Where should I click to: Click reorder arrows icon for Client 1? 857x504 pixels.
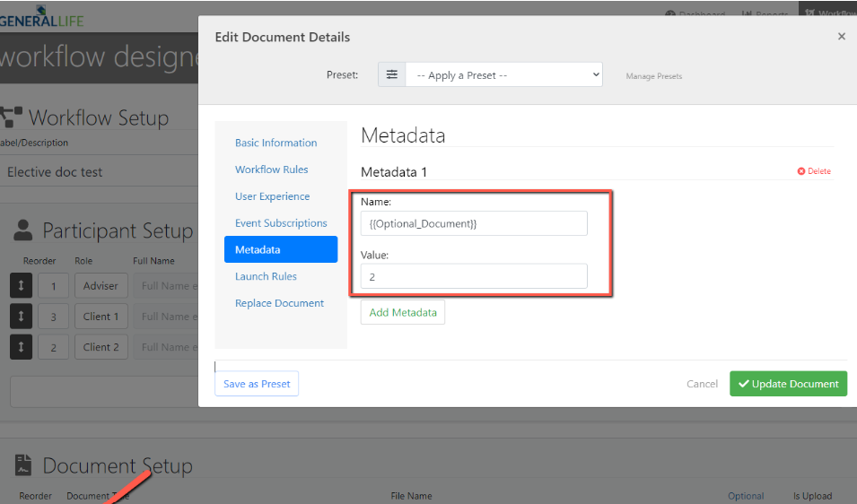[x=21, y=317]
